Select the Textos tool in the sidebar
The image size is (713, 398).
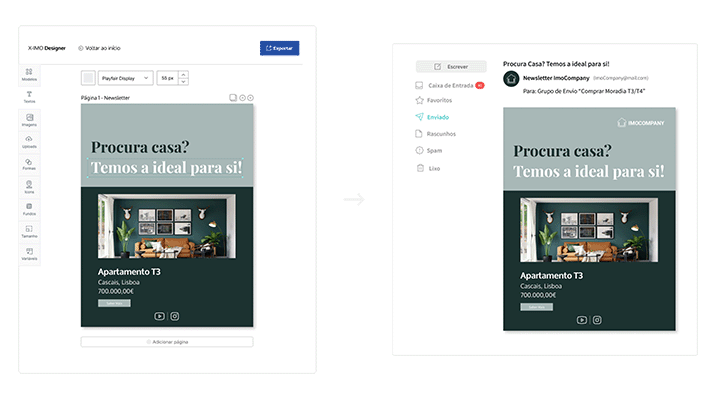[29, 97]
